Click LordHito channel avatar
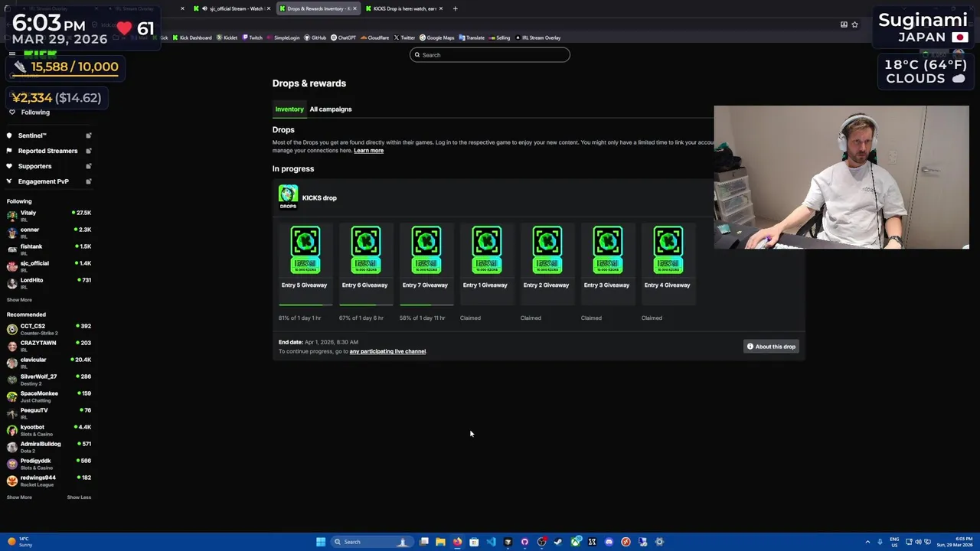980x551 pixels. coord(12,283)
